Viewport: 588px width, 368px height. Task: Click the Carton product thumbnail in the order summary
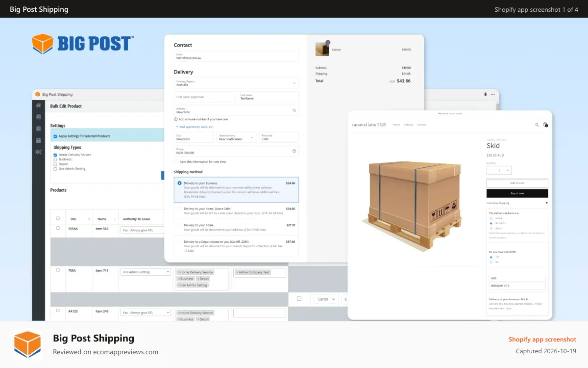(x=322, y=49)
